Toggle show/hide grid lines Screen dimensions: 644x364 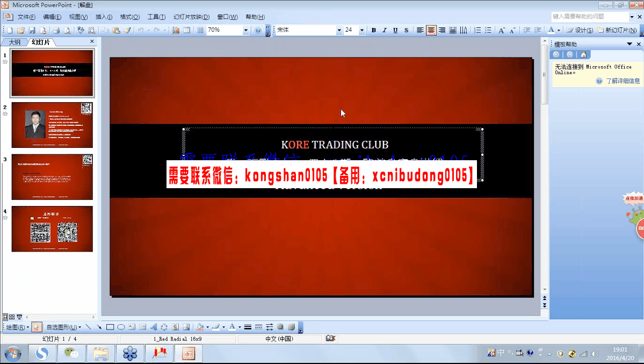point(200,30)
